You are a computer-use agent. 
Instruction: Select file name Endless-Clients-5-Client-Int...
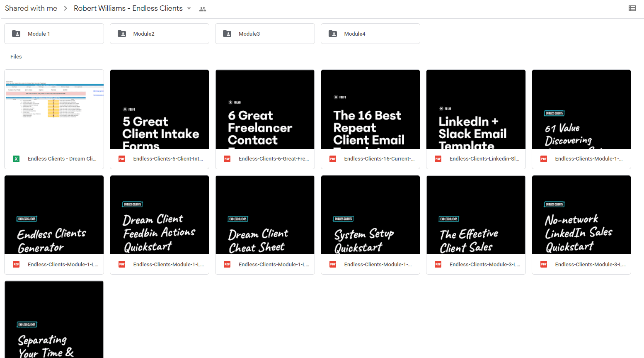[168, 159]
